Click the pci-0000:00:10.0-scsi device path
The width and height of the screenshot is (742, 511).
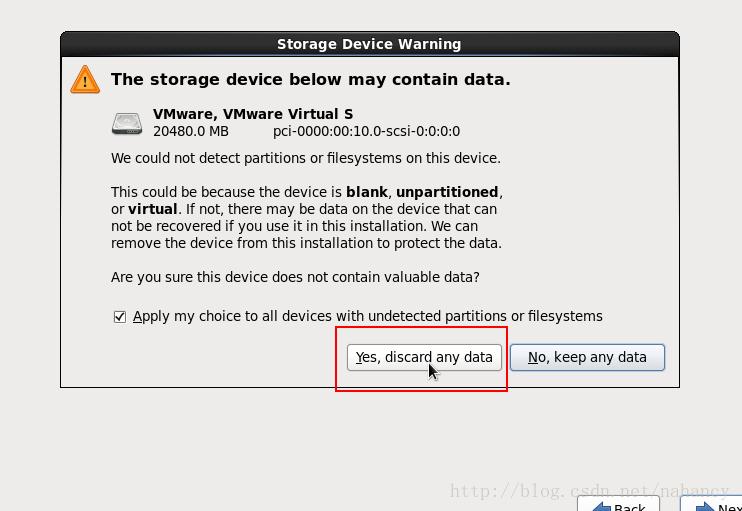point(366,131)
